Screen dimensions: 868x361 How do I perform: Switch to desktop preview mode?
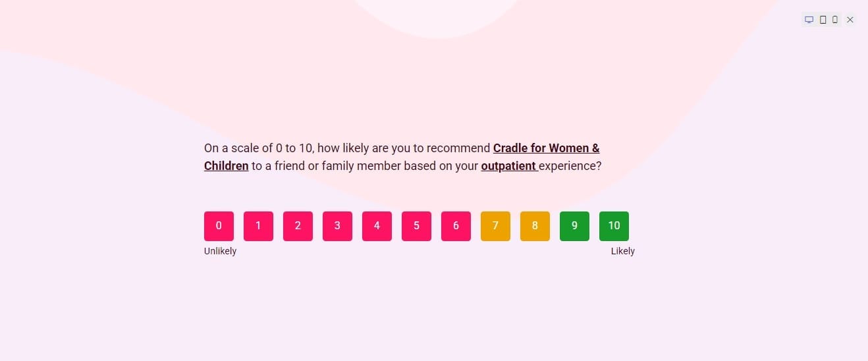pyautogui.click(x=809, y=20)
